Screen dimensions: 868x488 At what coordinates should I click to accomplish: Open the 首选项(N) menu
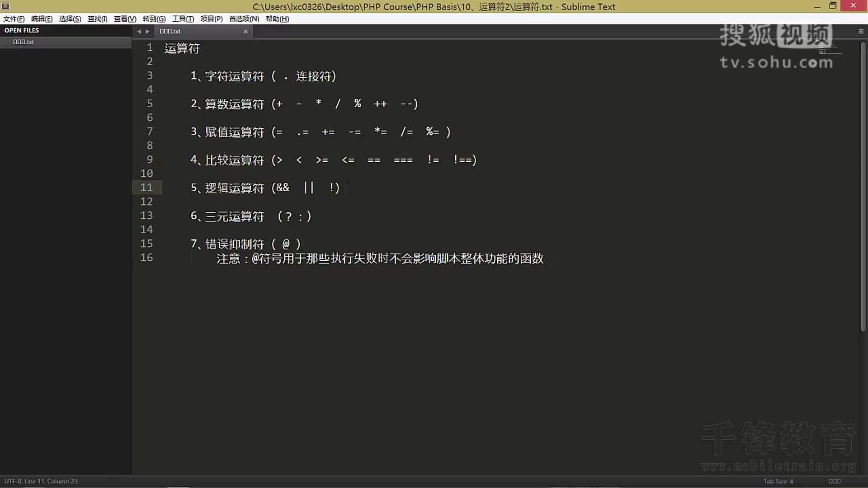[x=243, y=19]
